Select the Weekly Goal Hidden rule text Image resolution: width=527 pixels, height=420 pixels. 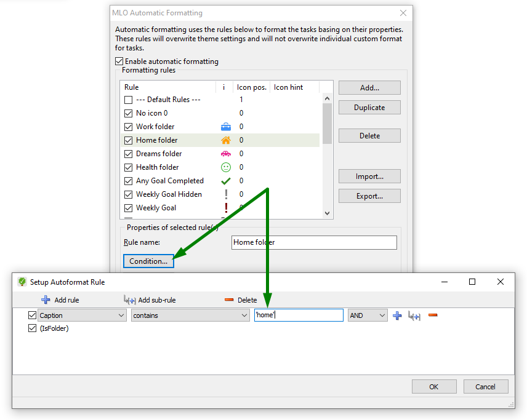(x=169, y=194)
